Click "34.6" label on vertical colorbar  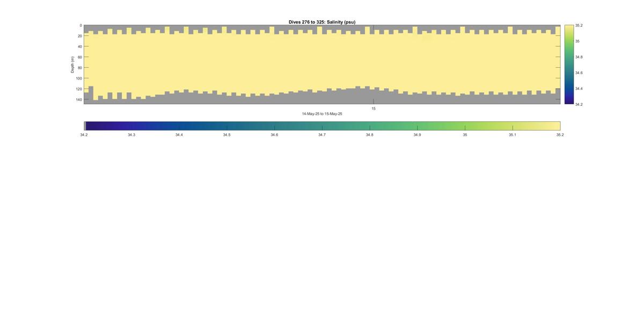point(579,72)
